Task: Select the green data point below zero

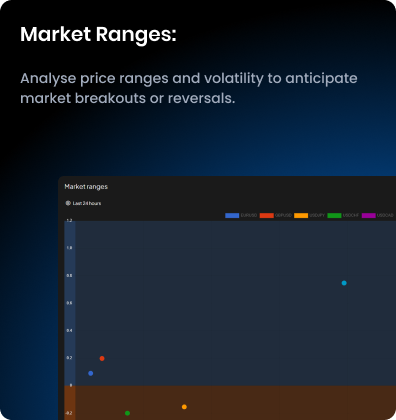Action: pos(127,413)
